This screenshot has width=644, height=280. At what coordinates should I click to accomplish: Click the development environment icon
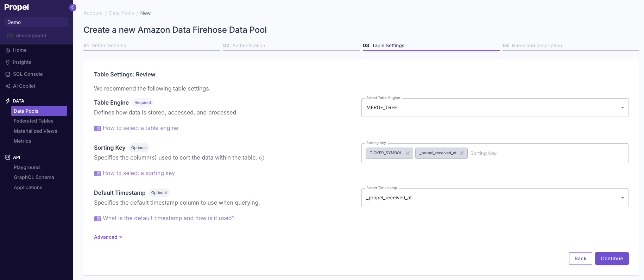(x=10, y=36)
